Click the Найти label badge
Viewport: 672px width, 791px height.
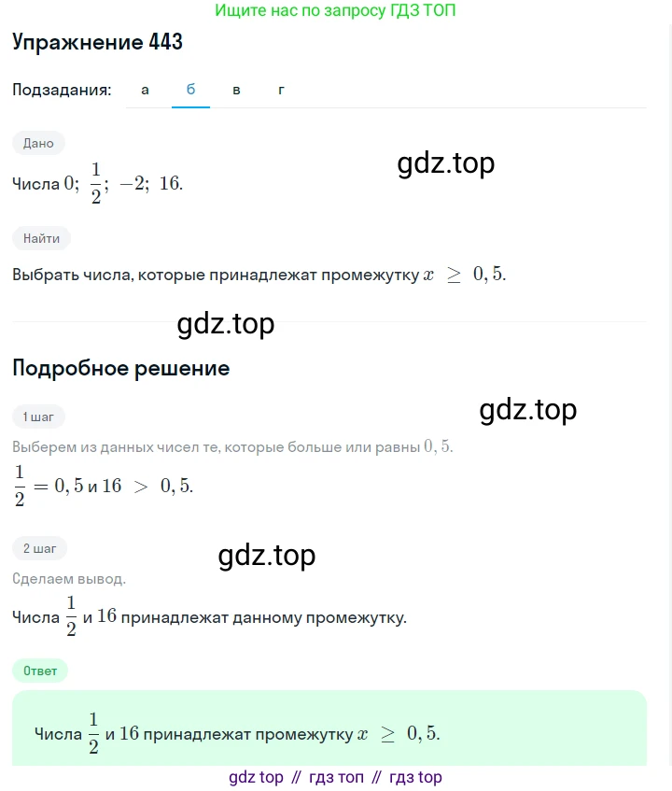41,238
